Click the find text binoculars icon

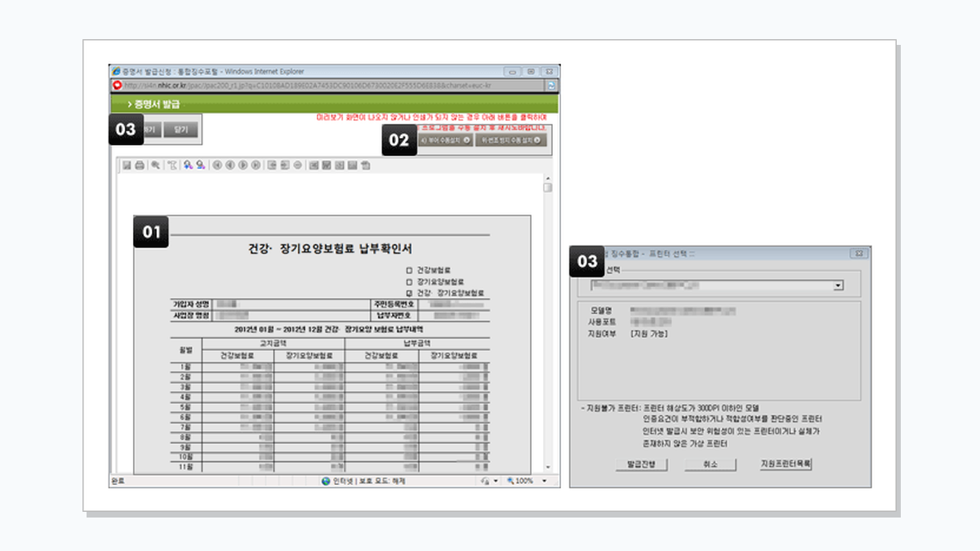tap(188, 165)
